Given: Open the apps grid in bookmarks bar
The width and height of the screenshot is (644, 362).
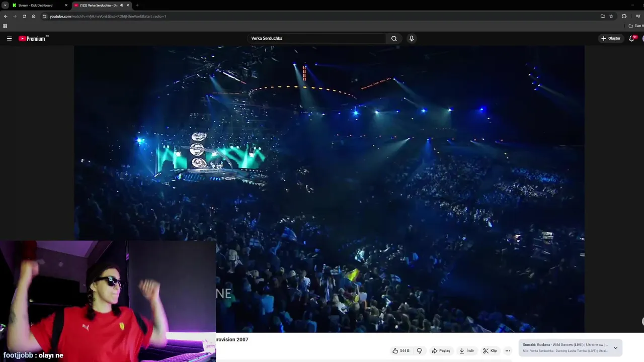Looking at the screenshot, I should (5, 26).
